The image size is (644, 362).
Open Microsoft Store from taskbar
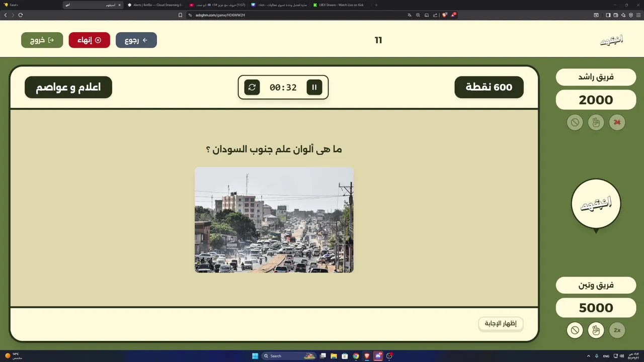pyautogui.click(x=345, y=356)
